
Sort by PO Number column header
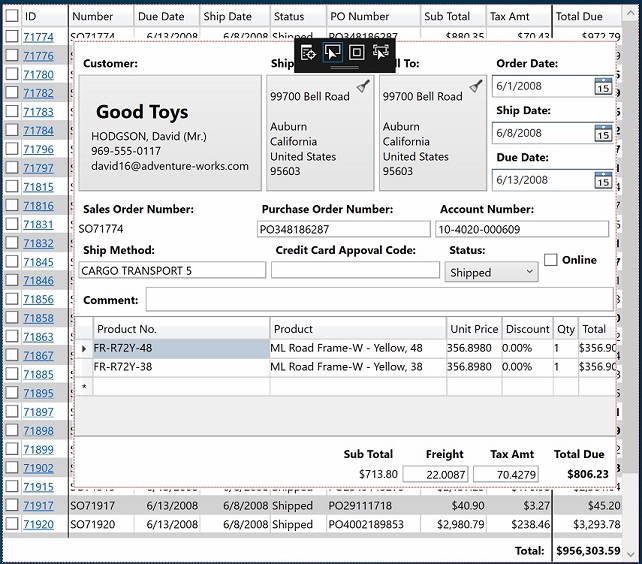[x=373, y=16]
